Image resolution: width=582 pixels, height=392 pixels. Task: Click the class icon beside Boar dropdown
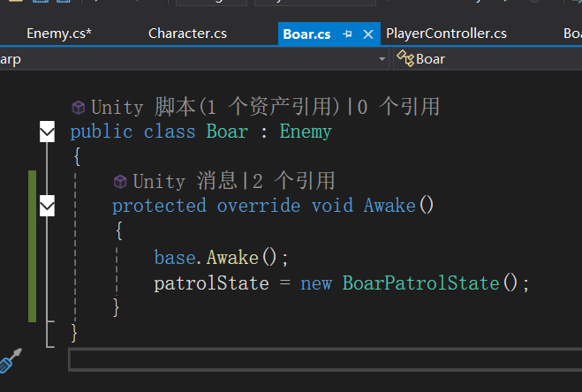(405, 59)
